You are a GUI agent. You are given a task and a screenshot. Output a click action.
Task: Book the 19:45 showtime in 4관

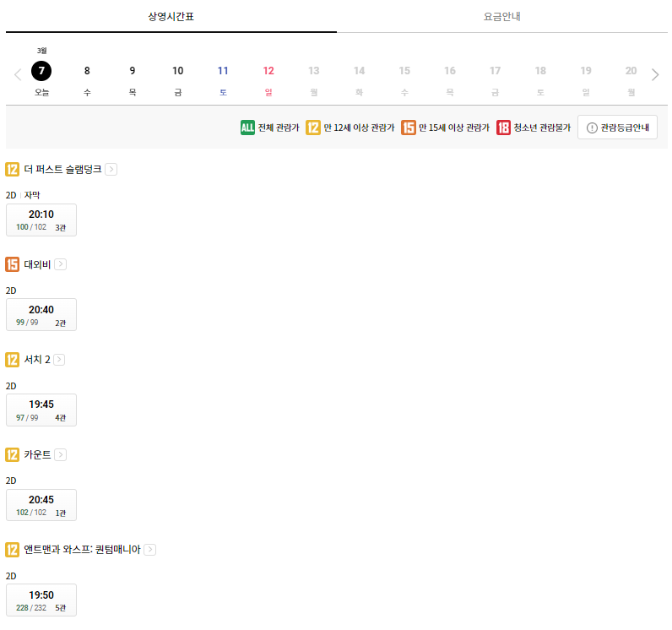(x=41, y=410)
